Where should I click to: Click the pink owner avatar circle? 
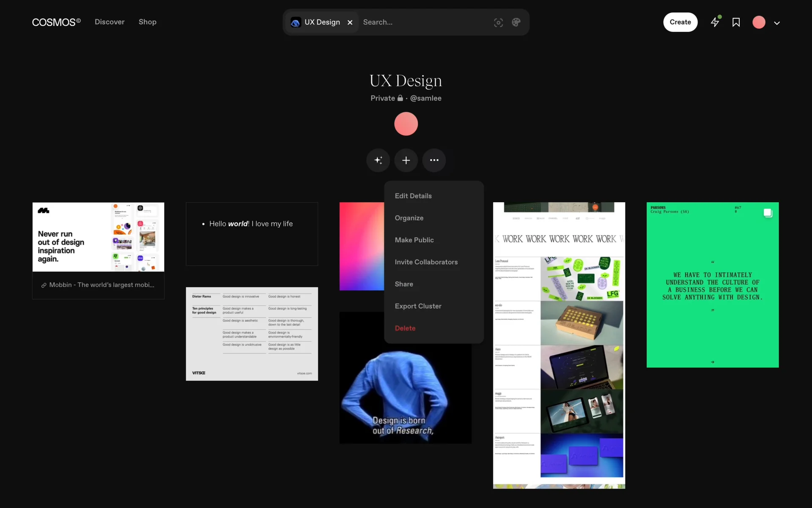point(406,124)
